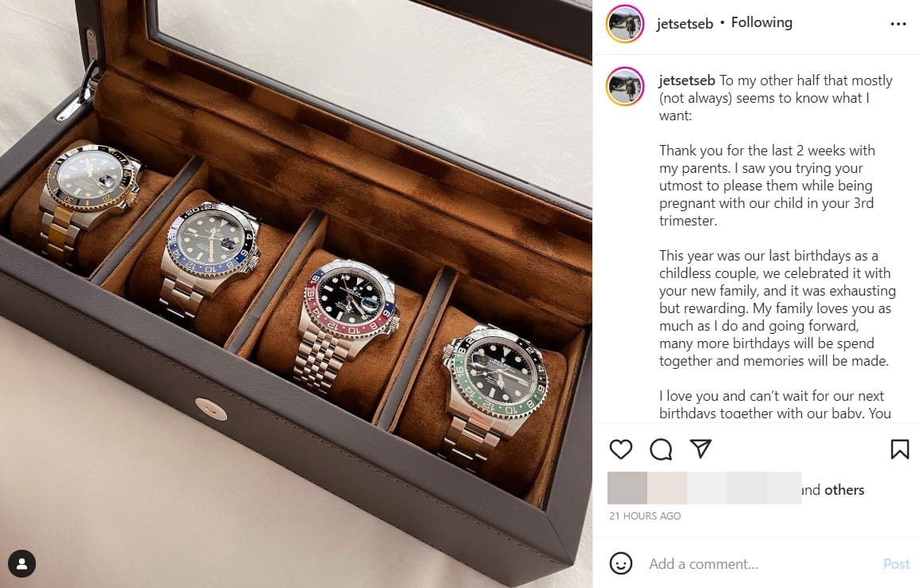Open the list of others who liked
Image resolution: width=920 pixels, height=588 pixels.
[x=844, y=489]
